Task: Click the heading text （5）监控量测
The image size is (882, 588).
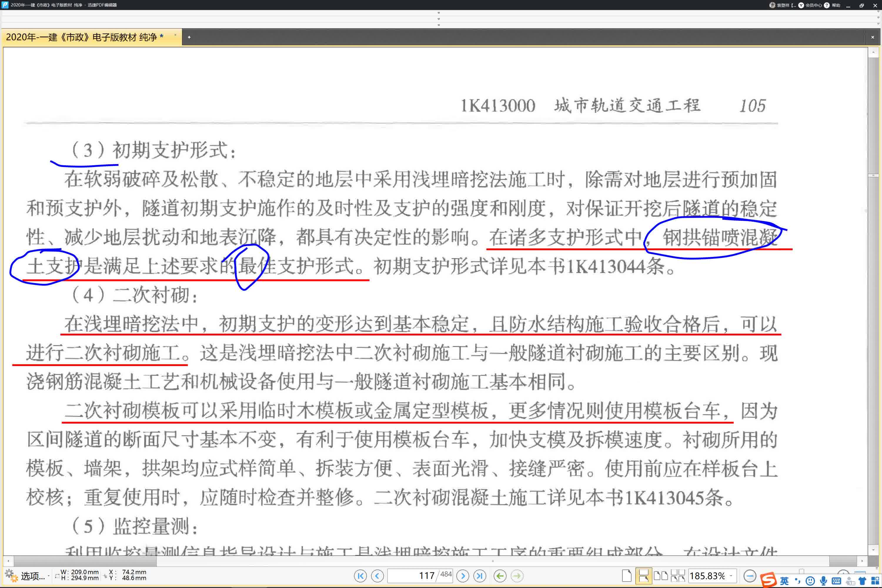Action: tap(134, 526)
